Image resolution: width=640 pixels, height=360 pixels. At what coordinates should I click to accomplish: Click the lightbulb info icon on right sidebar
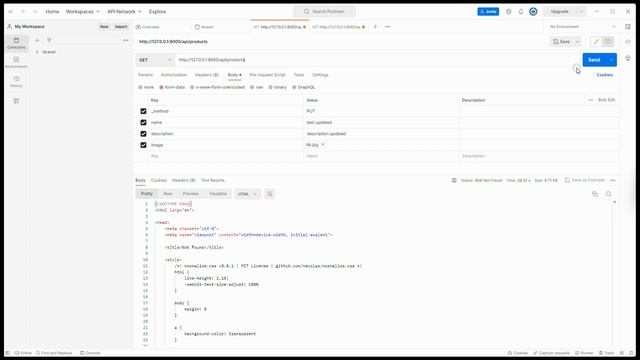click(628, 59)
